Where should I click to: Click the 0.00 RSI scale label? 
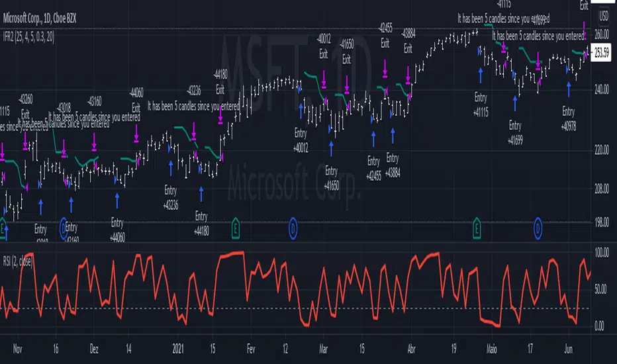(x=599, y=326)
